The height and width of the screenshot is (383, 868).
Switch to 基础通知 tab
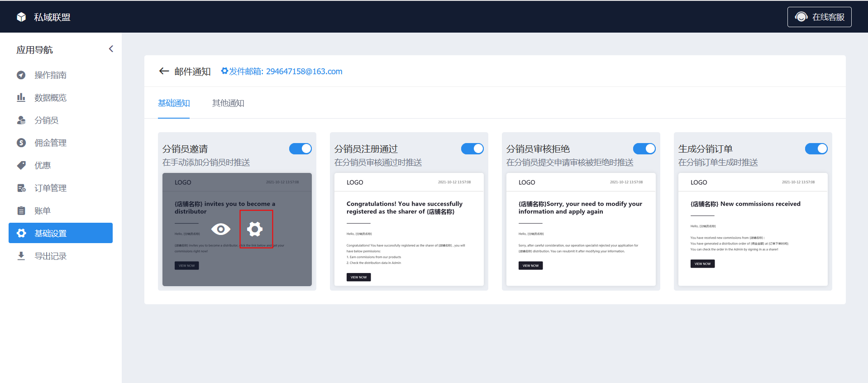click(x=174, y=103)
